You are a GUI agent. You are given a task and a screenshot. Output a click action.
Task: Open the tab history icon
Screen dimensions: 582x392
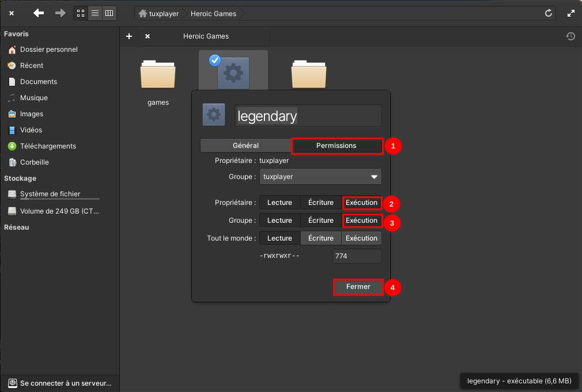[x=570, y=36]
